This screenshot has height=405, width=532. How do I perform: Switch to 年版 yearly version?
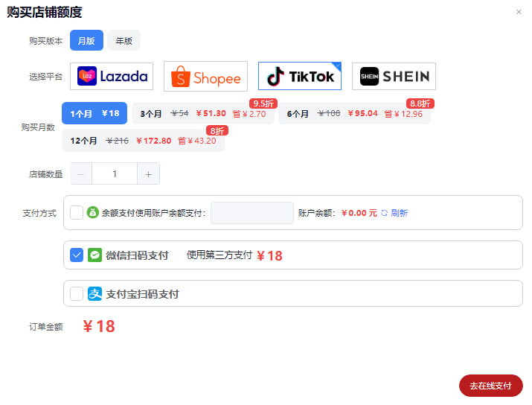point(124,40)
